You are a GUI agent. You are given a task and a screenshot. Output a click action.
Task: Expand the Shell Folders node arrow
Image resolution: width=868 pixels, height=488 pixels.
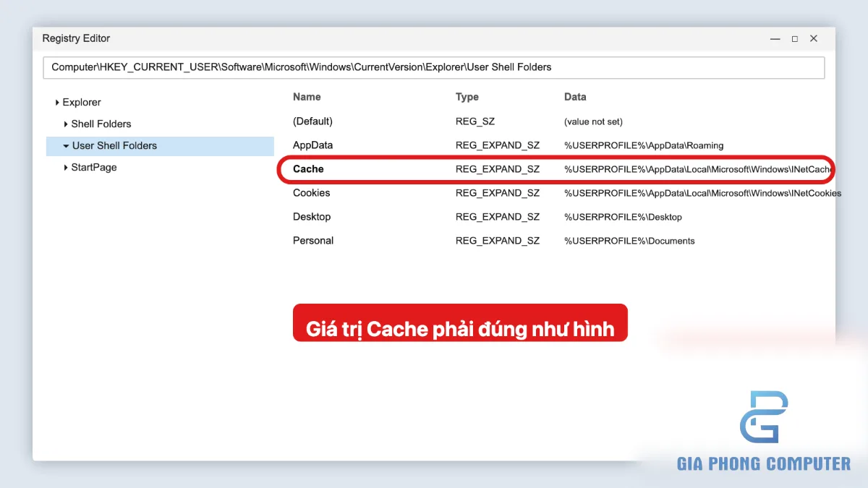pyautogui.click(x=66, y=124)
